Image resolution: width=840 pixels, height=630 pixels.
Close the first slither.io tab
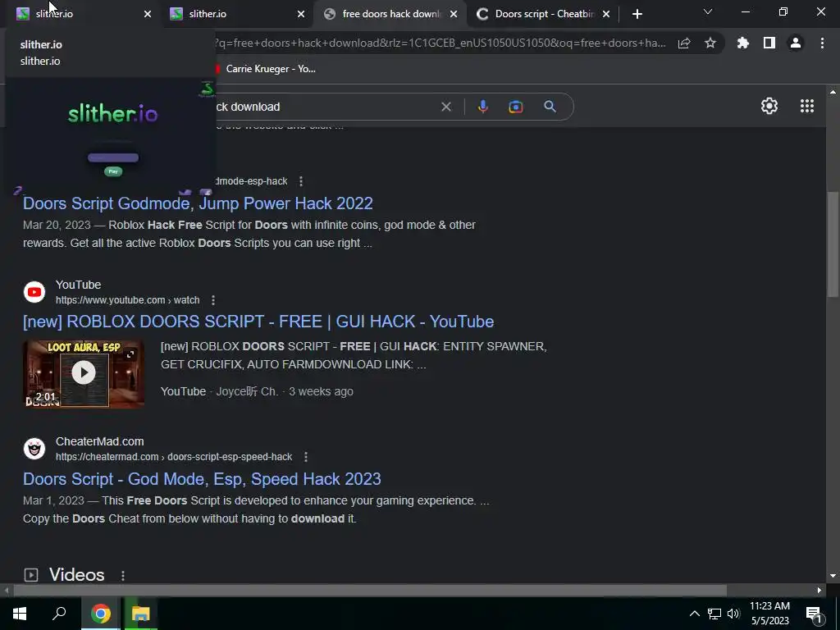148,14
